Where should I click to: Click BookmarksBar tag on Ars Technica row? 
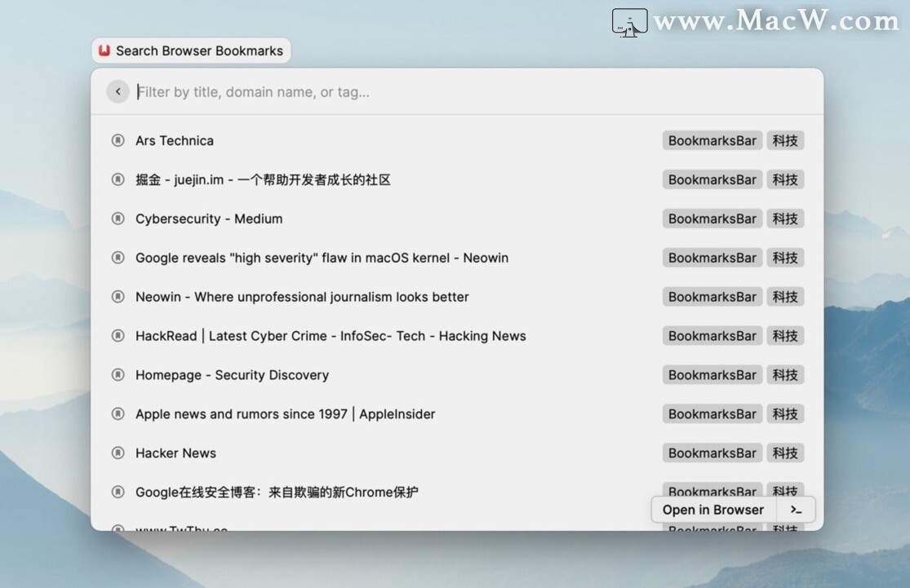tap(712, 140)
